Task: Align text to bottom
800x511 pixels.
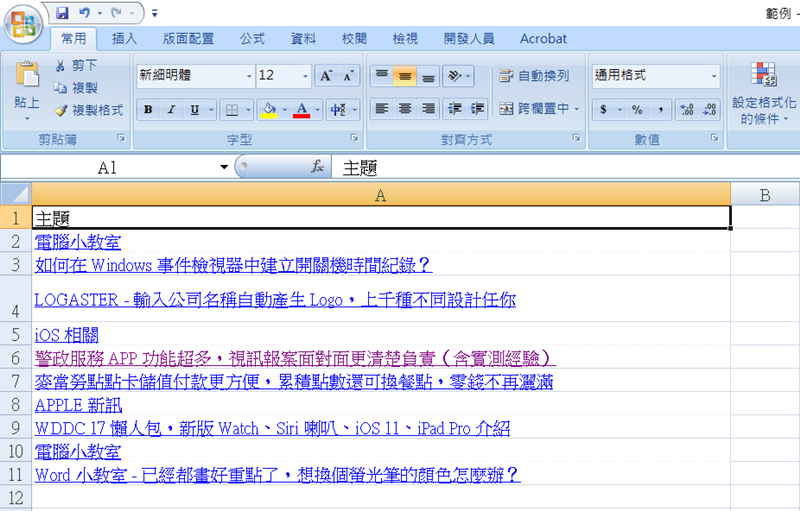Action: (x=428, y=76)
